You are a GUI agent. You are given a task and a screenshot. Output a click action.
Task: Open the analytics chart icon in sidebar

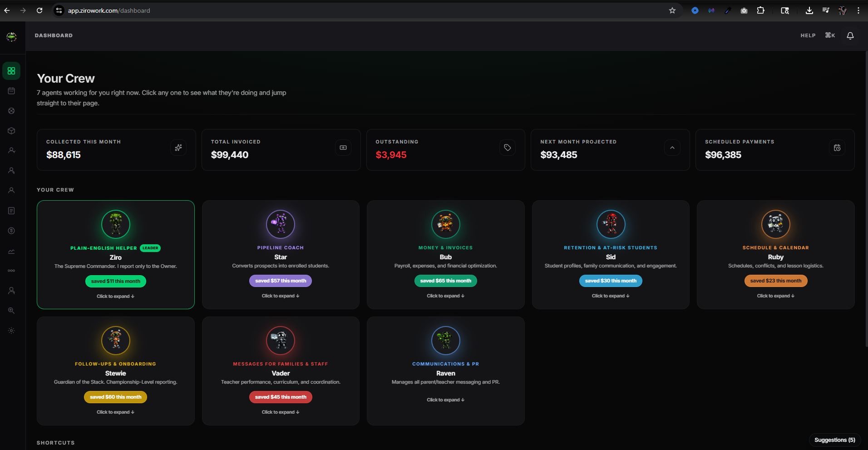(x=11, y=251)
